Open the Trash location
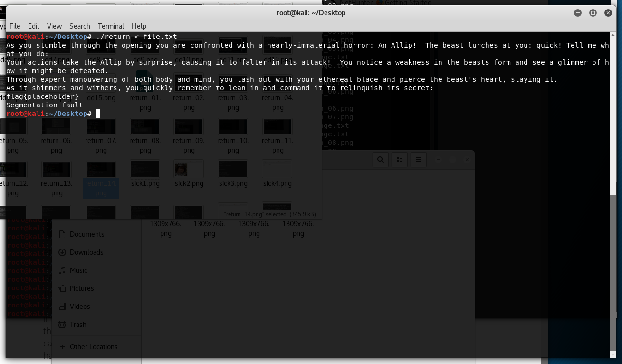This screenshot has height=364, width=622. point(78,325)
